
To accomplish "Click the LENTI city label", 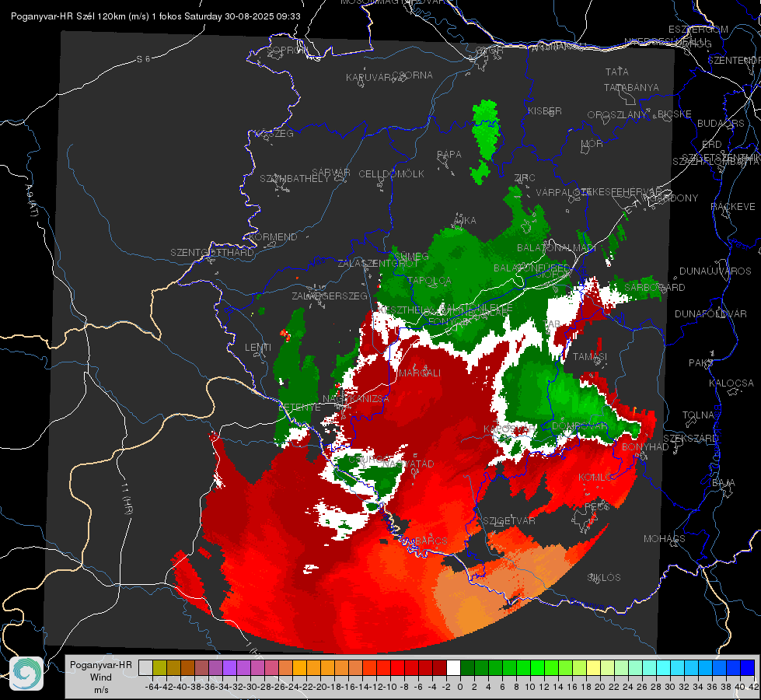I will [258, 348].
